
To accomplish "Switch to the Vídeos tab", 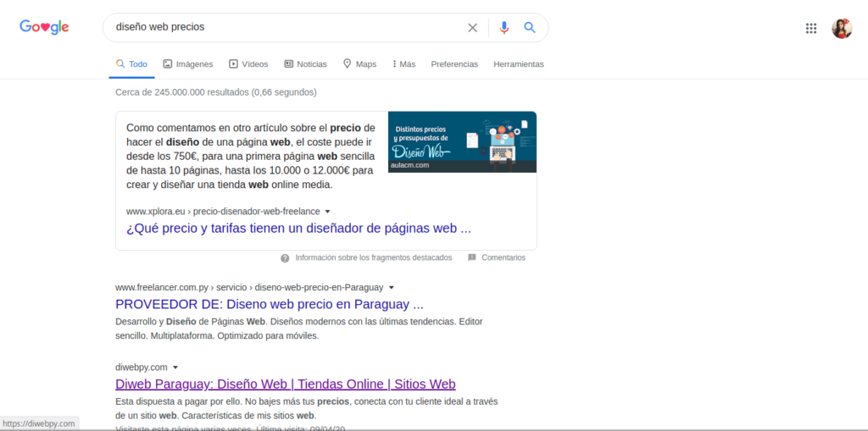I will coord(248,64).
